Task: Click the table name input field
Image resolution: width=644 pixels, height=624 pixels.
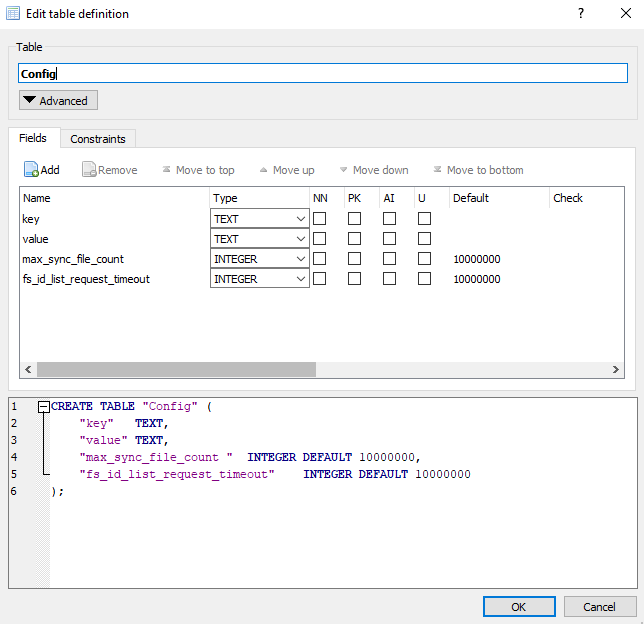Action: (322, 73)
